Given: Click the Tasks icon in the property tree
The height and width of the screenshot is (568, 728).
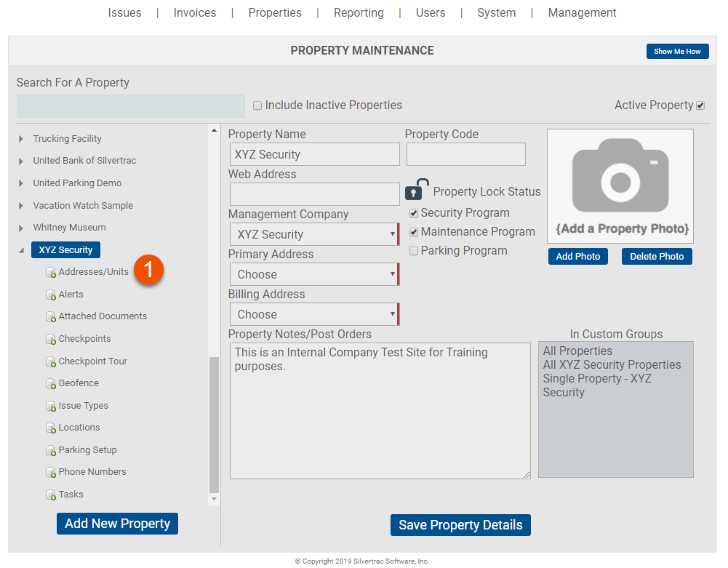Looking at the screenshot, I should [x=50, y=495].
